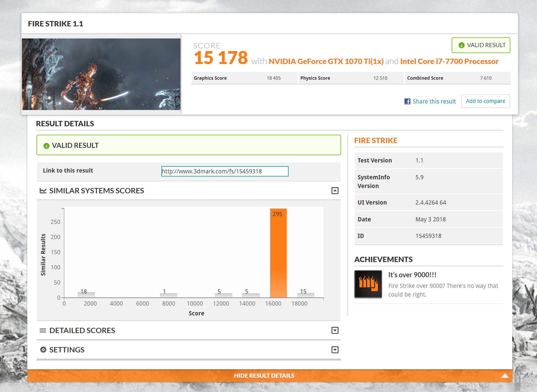
Task: Click the SIMILAR SYSTEMS SCORES heading
Action: click(x=97, y=191)
